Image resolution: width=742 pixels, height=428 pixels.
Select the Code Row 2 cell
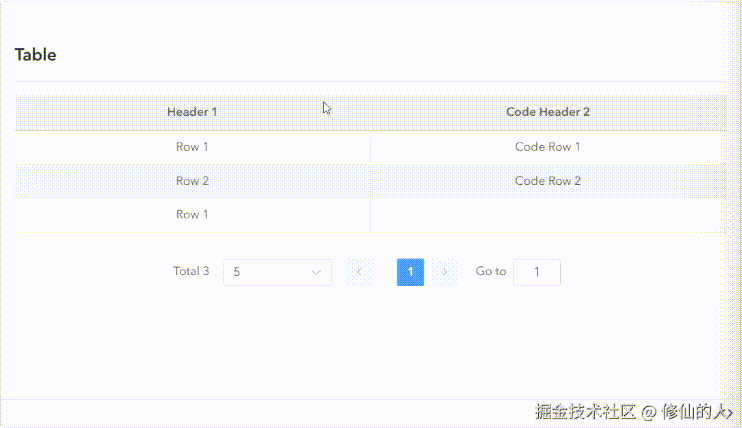548,181
